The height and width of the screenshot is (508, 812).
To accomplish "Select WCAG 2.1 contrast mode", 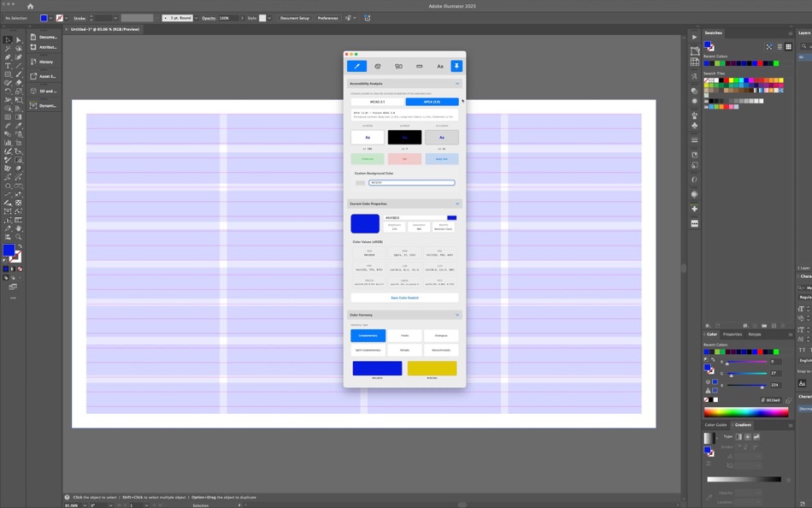I will pos(377,102).
